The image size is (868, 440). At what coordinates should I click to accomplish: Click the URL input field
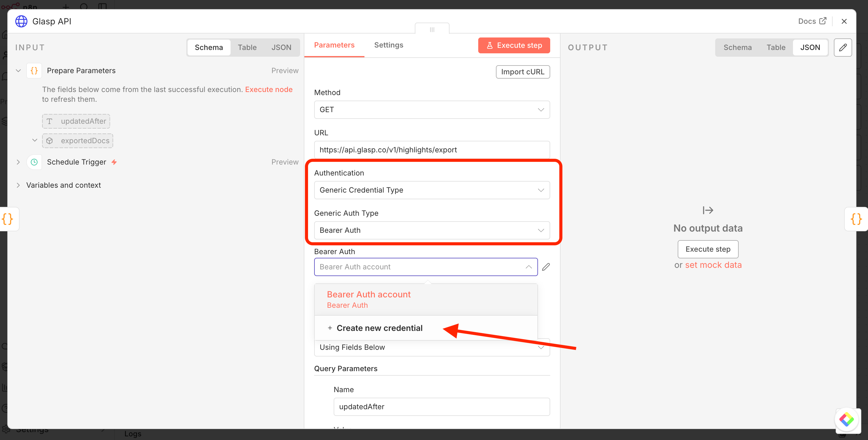tap(432, 150)
